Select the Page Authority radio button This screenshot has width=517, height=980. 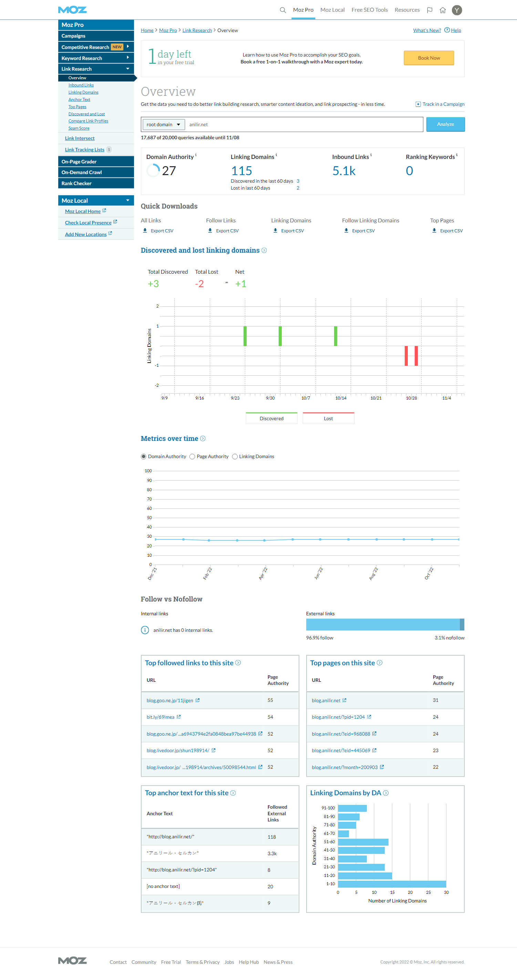[x=192, y=456]
